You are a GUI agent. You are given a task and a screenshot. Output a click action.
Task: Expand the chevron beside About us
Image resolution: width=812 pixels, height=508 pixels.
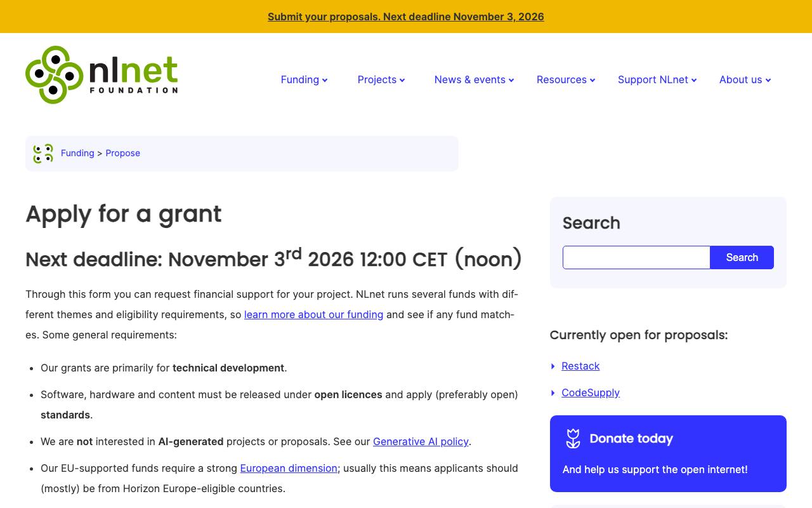coord(768,81)
